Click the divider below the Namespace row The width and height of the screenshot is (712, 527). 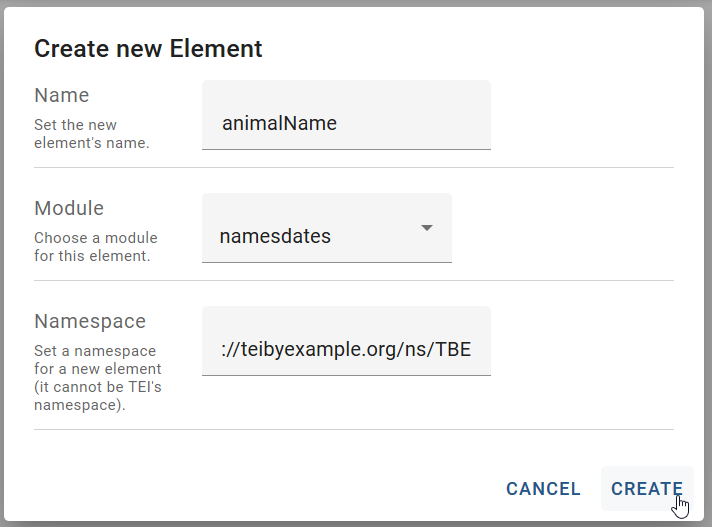click(x=354, y=429)
